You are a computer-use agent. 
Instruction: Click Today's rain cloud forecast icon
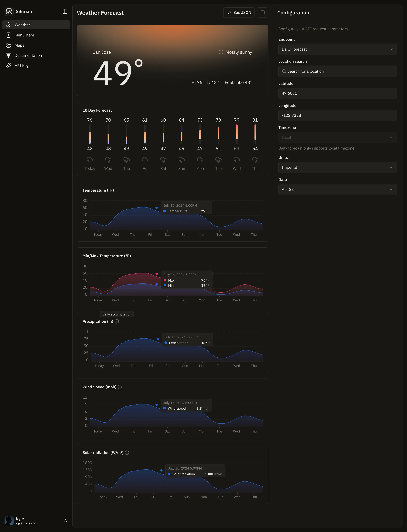click(x=90, y=160)
